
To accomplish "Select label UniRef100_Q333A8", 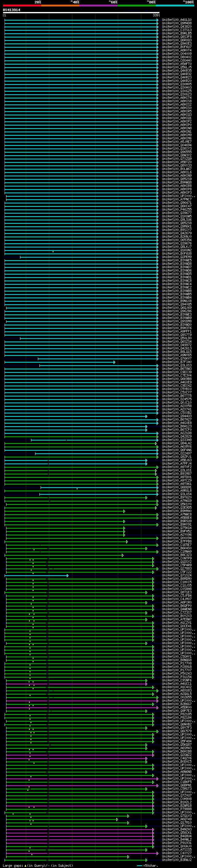I will coord(177,440).
